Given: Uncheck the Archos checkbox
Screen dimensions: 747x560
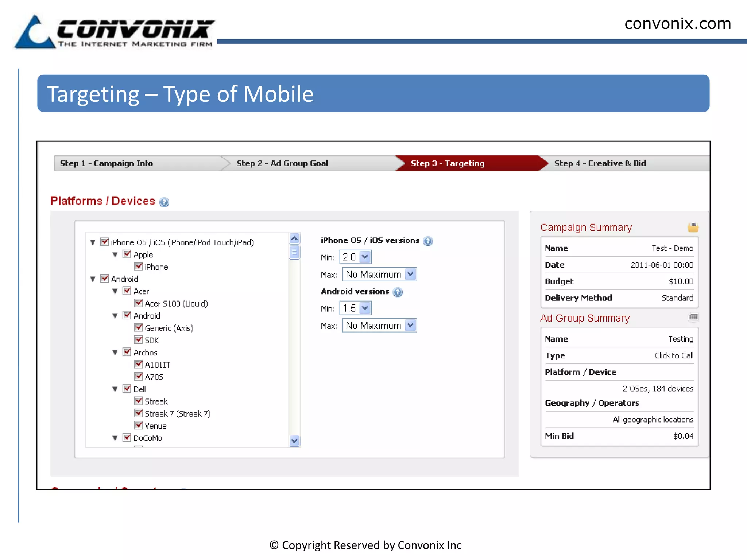Looking at the screenshot, I should 127,352.
